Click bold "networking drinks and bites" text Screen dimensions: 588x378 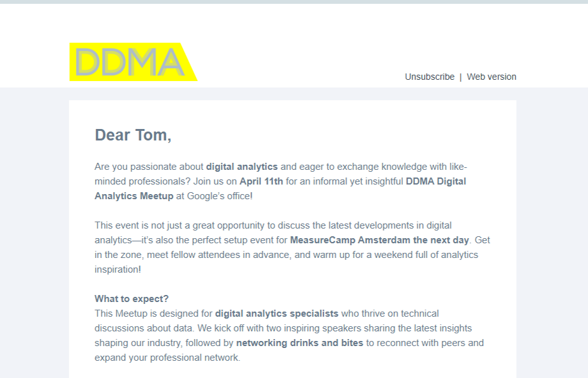click(x=299, y=343)
